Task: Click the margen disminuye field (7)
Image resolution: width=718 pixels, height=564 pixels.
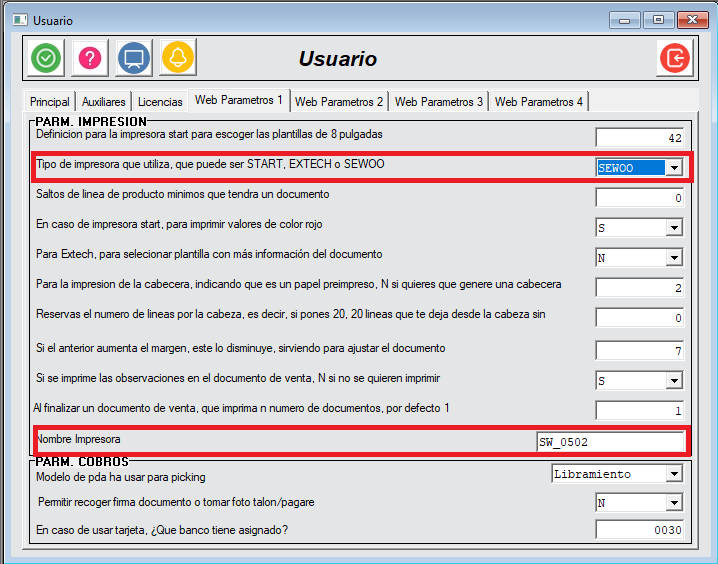Action: [639, 351]
